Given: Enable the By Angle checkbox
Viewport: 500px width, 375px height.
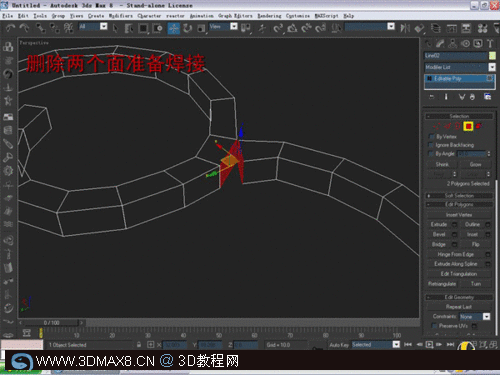Looking at the screenshot, I should [431, 154].
